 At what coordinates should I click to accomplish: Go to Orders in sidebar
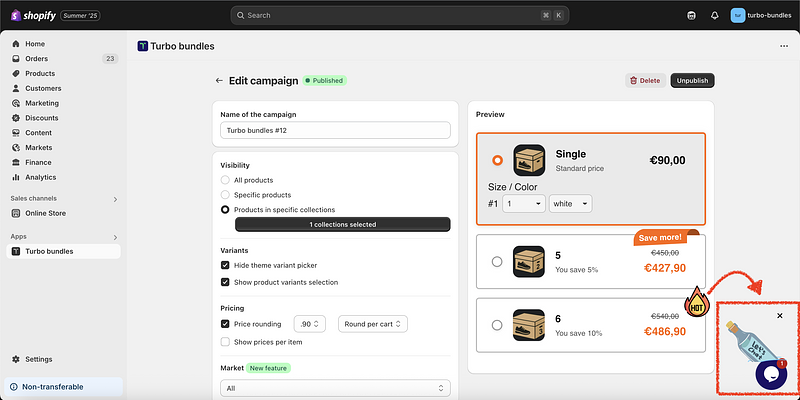click(x=37, y=59)
